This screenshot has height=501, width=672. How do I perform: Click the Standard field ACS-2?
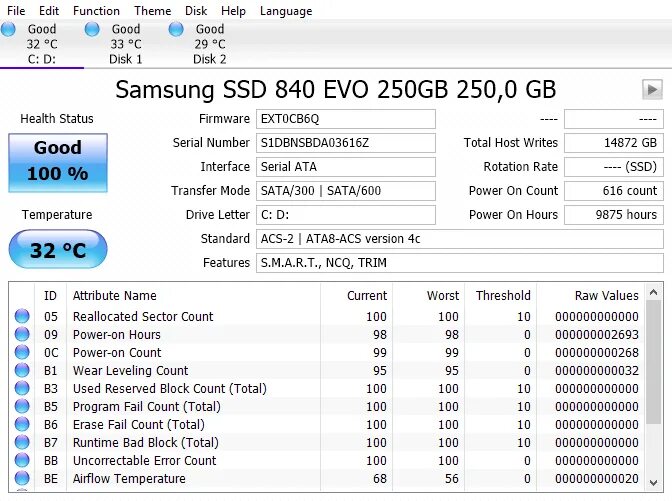coord(460,239)
